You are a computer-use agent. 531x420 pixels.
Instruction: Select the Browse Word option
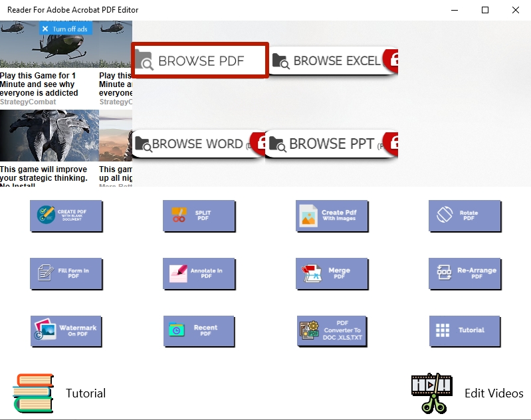pos(193,144)
